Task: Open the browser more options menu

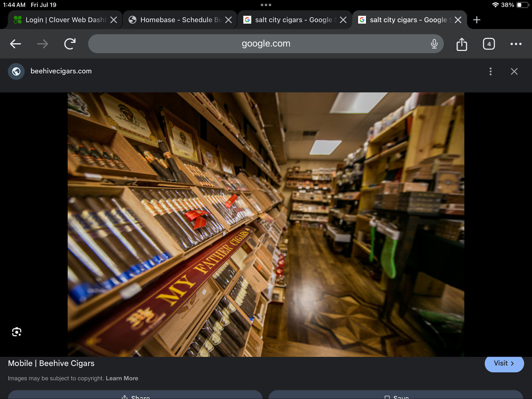Action: tap(516, 44)
